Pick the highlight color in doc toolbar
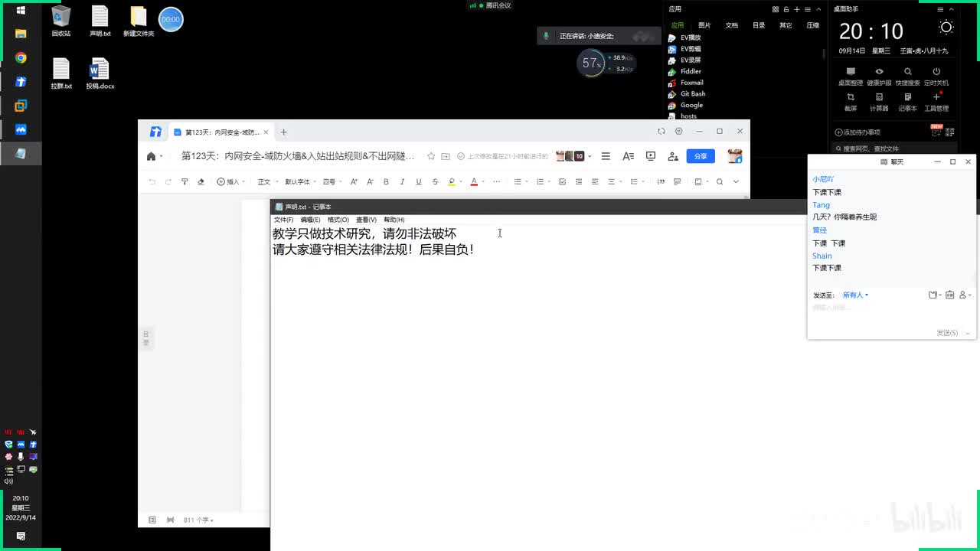The height and width of the screenshot is (551, 980). pos(452,181)
